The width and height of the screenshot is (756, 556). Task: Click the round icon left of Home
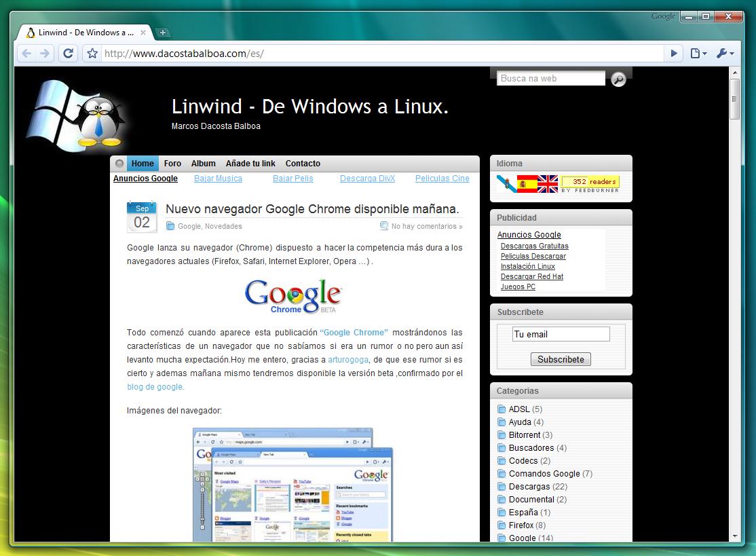click(119, 163)
